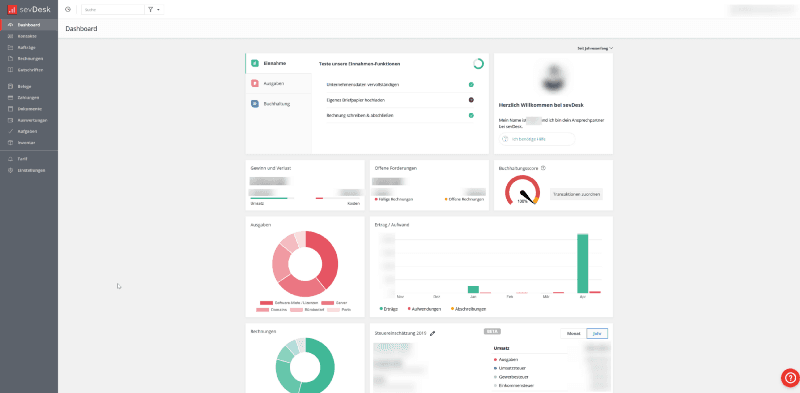Click the Ich benötige Hilfe button
The image size is (800, 393).
pos(536,139)
